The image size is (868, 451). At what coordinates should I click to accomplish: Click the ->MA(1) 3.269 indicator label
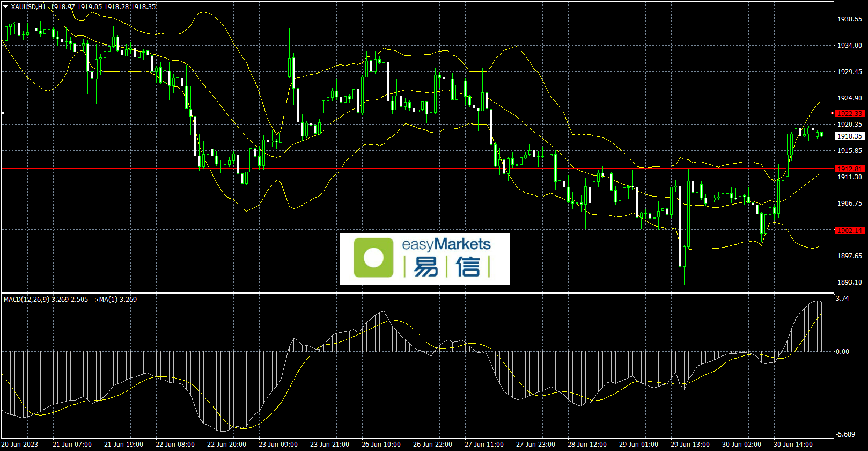point(115,300)
